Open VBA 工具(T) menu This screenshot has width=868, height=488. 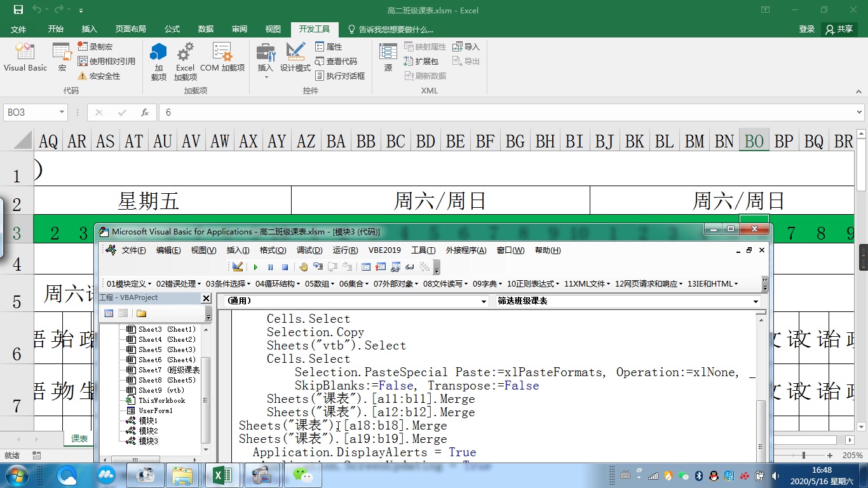pyautogui.click(x=423, y=250)
